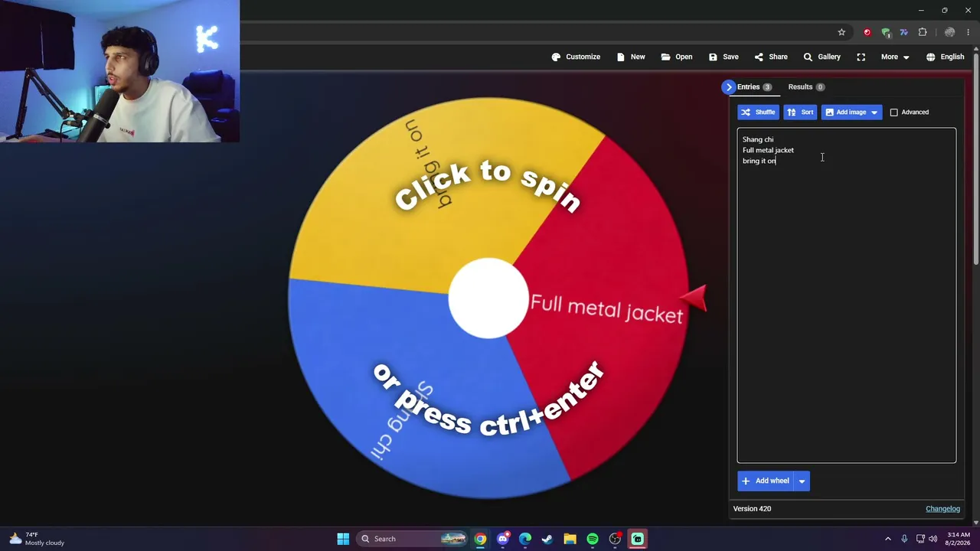Open the Windows Start menu
Image resolution: width=980 pixels, height=551 pixels.
tap(343, 539)
